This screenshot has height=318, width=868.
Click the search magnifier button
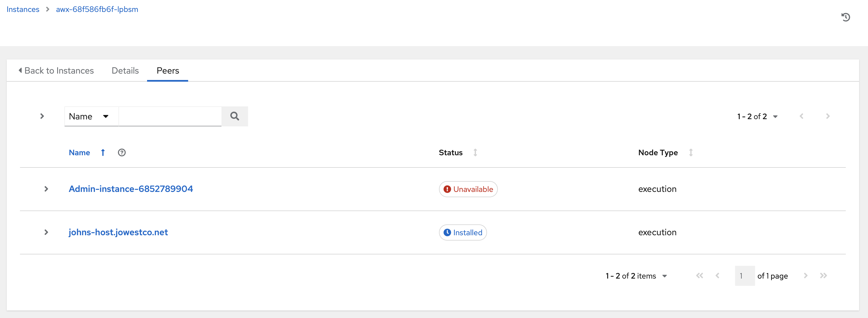[234, 116]
